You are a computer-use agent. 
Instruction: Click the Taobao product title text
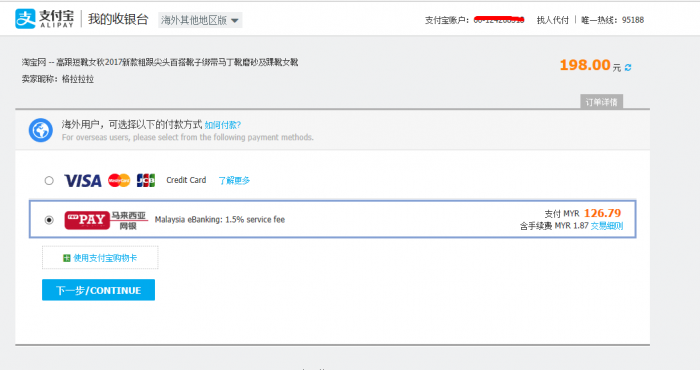160,62
